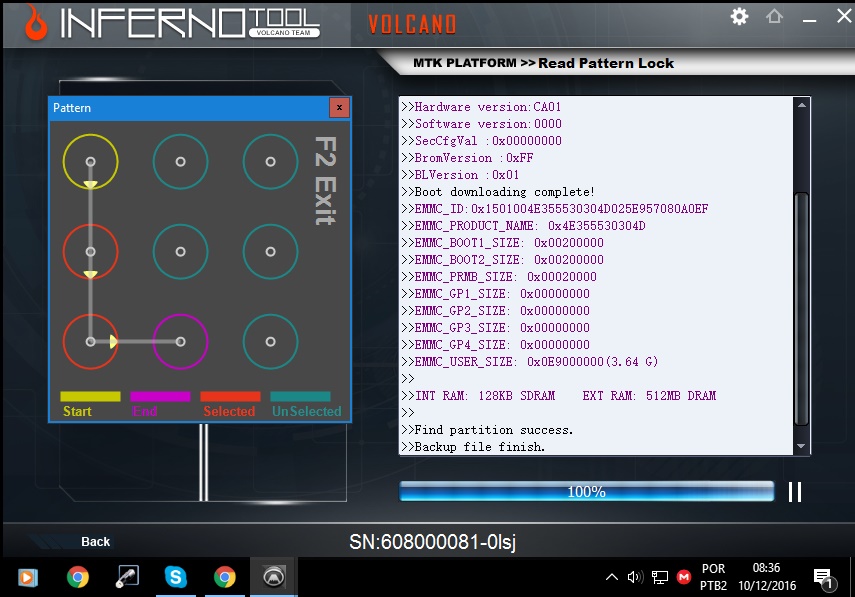The width and height of the screenshot is (855, 597).
Task: Close the Inferno Tool window
Action: tap(844, 16)
